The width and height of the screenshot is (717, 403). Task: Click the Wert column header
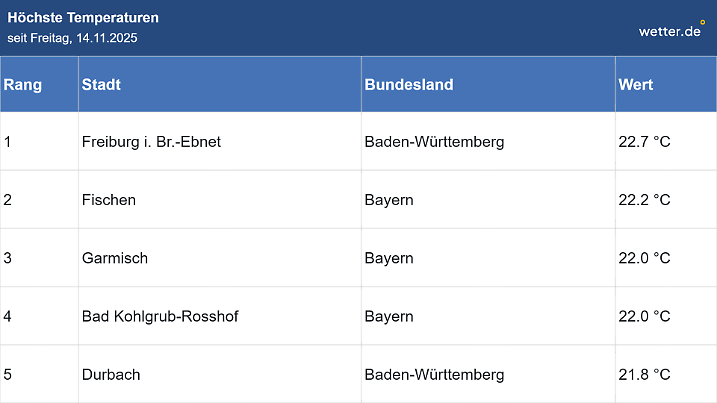click(636, 85)
